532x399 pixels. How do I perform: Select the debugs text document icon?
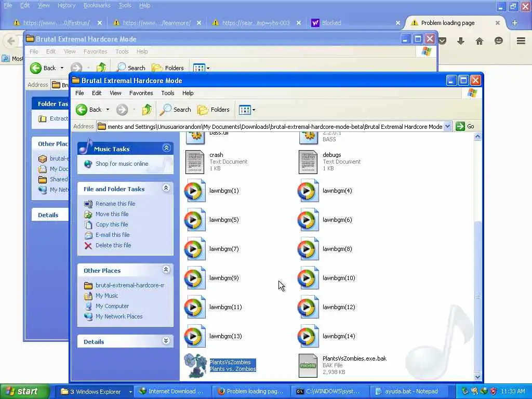[308, 162]
